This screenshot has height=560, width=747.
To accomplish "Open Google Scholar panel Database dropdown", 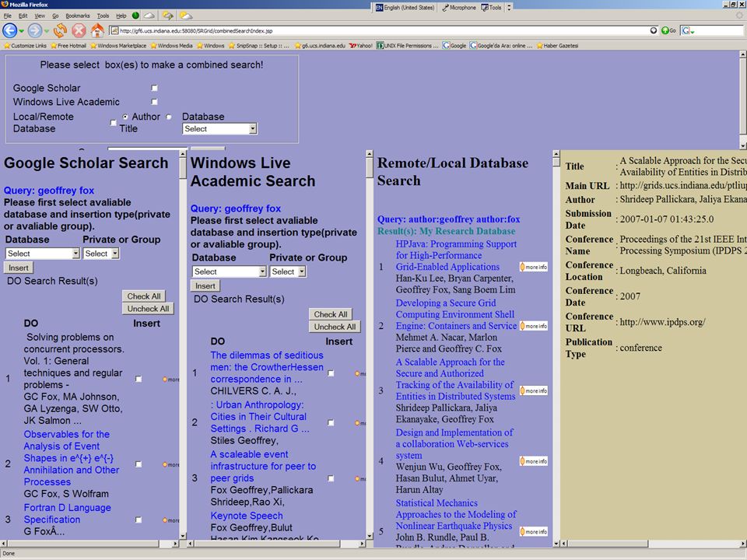I will [x=42, y=254].
